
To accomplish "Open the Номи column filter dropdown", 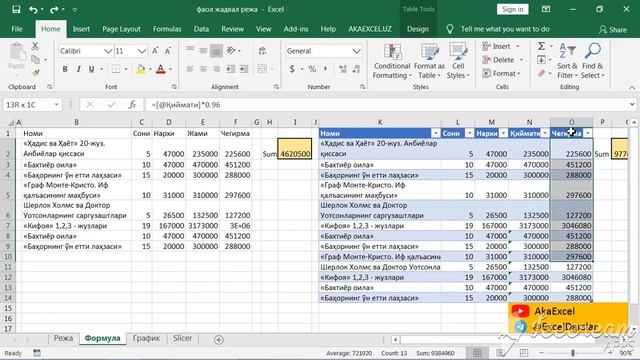I will (436, 133).
